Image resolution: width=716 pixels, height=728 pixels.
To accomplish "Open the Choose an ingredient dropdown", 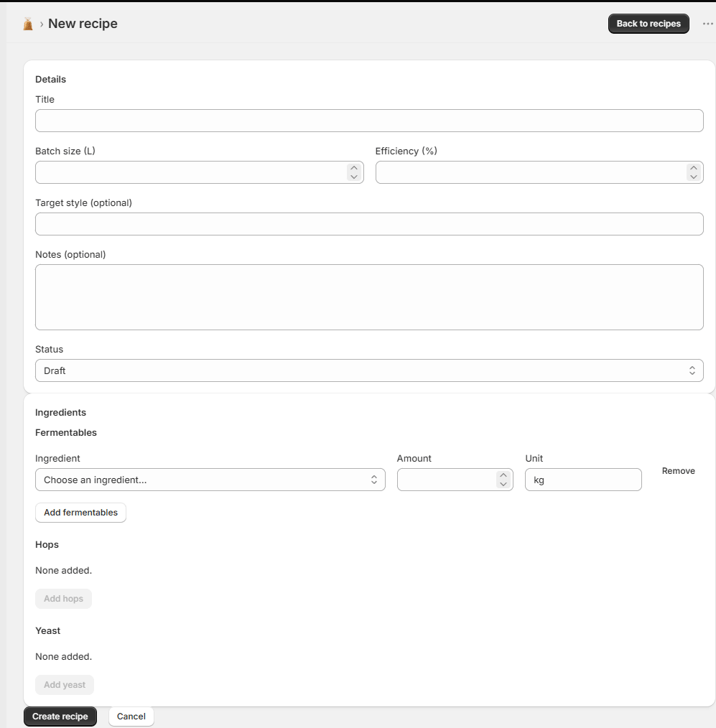I will pyautogui.click(x=210, y=480).
